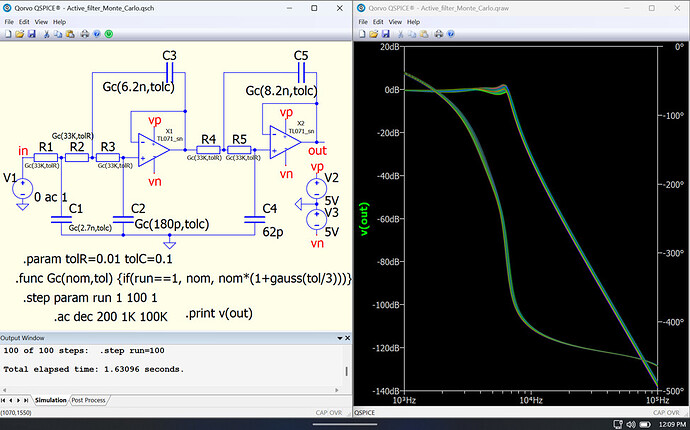Save the schematic with the floppy disk icon
690x430 pixels.
[32, 34]
